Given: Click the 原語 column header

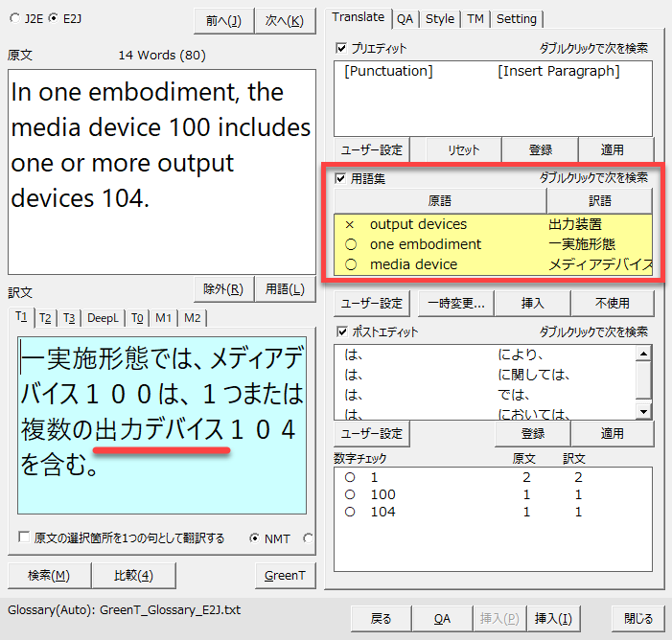Looking at the screenshot, I should click(440, 201).
